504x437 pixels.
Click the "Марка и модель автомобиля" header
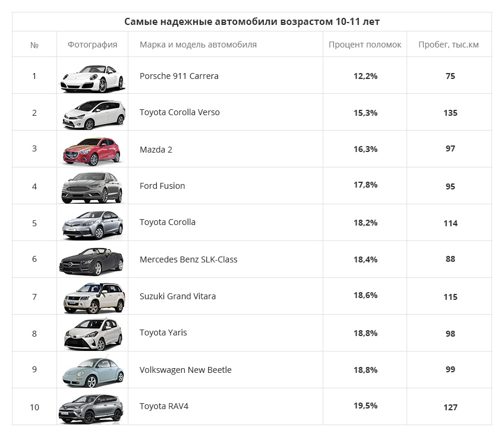click(198, 45)
